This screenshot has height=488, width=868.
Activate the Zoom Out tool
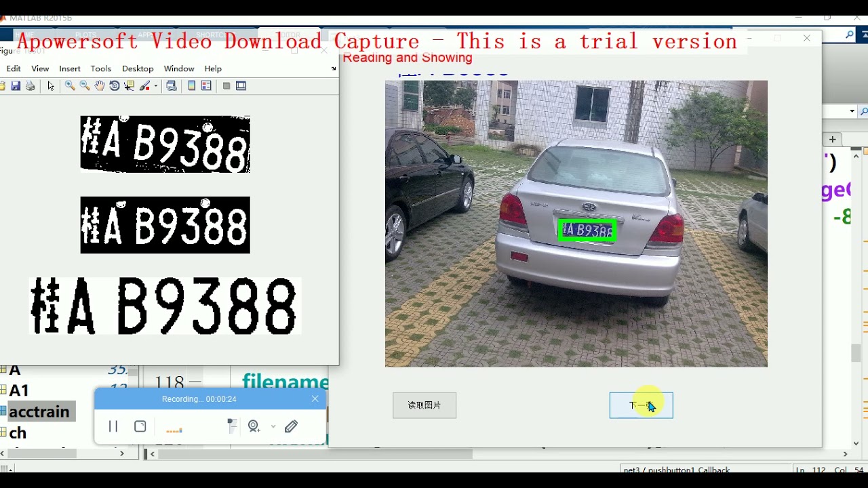85,86
